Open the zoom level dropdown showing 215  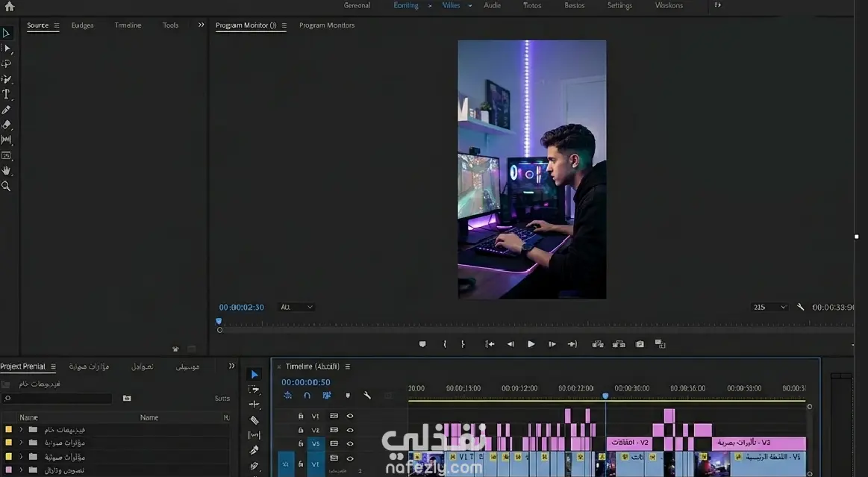769,308
